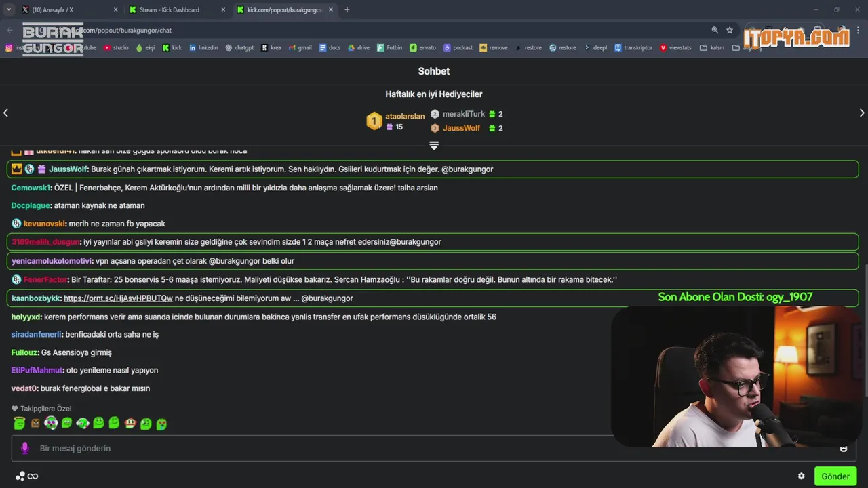Click username Cemowsk1 in chat
The height and width of the screenshot is (488, 868).
(x=31, y=188)
